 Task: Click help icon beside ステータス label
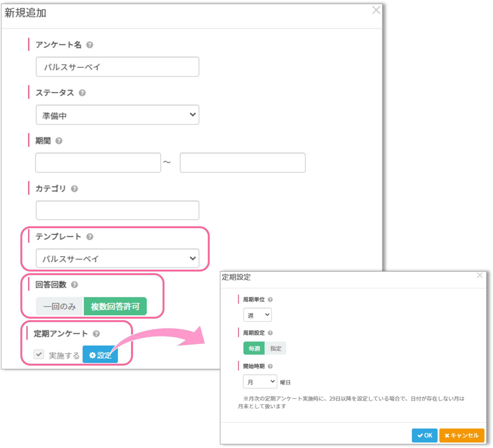[x=82, y=93]
